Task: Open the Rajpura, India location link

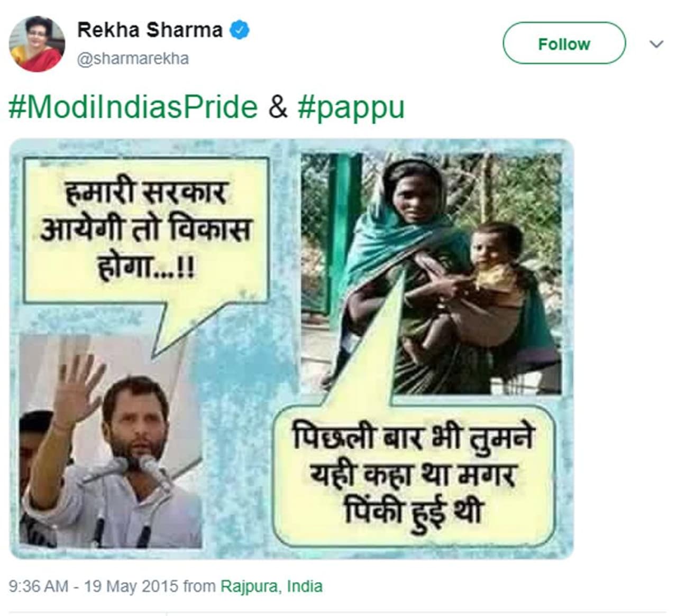Action: tap(271, 586)
